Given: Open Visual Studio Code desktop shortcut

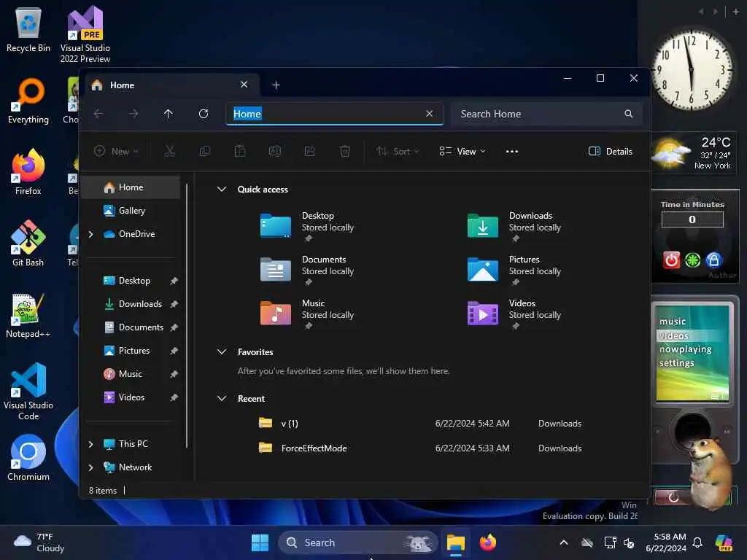Looking at the screenshot, I should pos(28,392).
